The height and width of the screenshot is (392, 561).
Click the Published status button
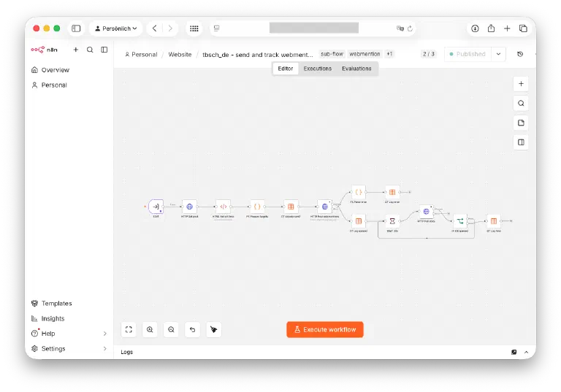(x=467, y=54)
